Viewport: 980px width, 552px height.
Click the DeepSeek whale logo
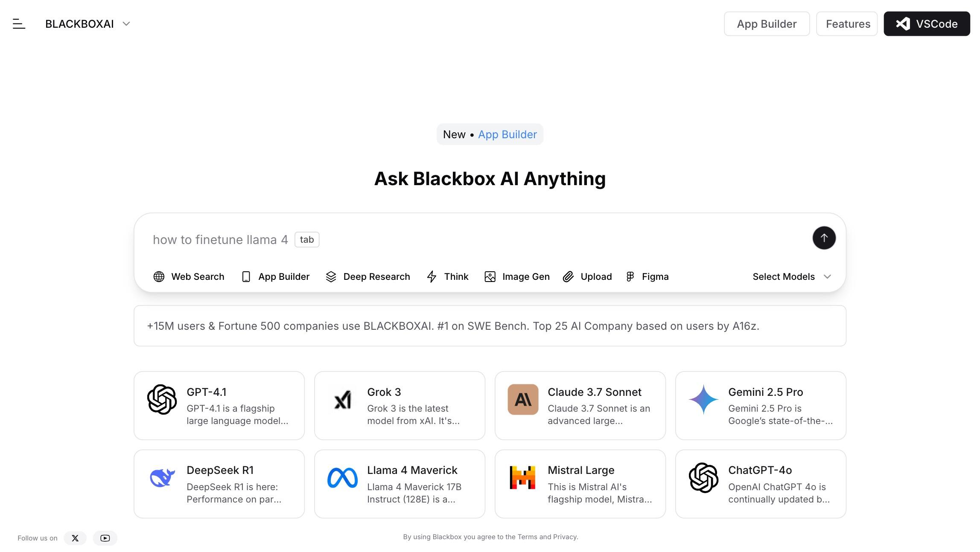coord(162,477)
